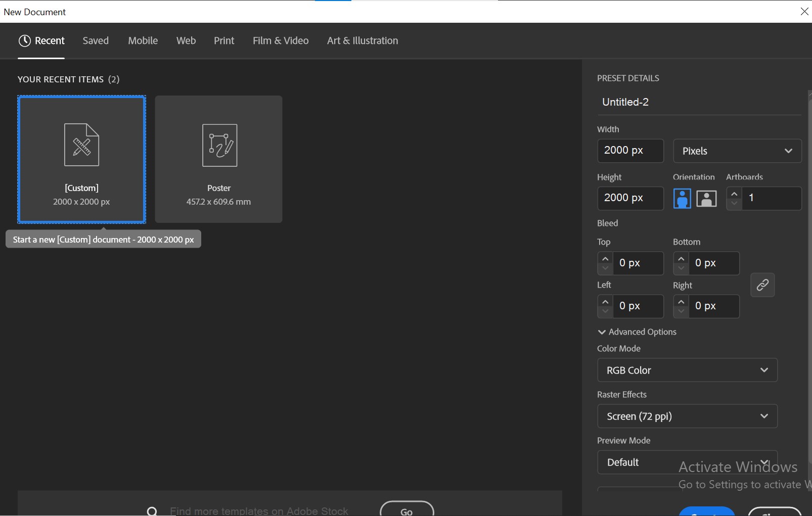Click the YOUR RECENT ITEMS (2) heading

coord(69,79)
